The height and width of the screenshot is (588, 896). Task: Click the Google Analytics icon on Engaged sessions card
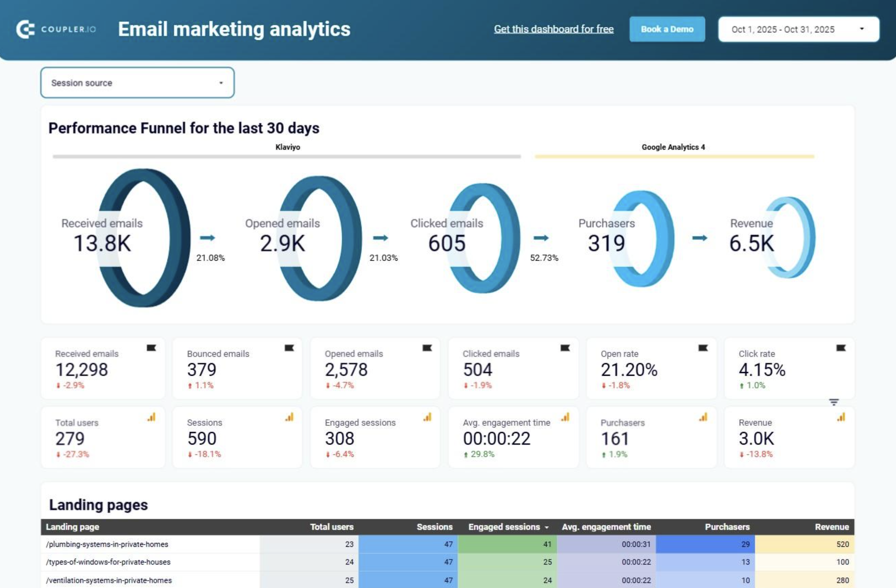click(x=427, y=417)
